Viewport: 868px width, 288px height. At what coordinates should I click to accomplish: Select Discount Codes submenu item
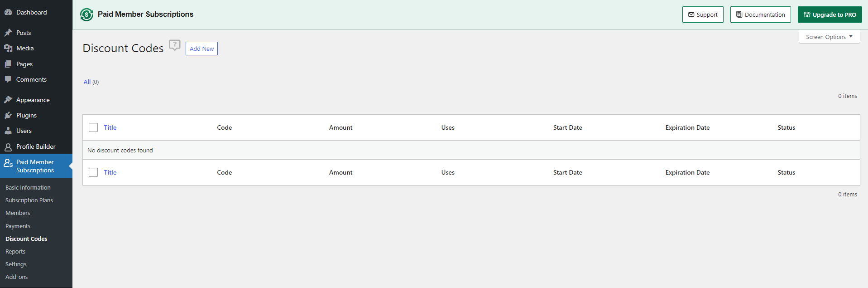tap(26, 239)
